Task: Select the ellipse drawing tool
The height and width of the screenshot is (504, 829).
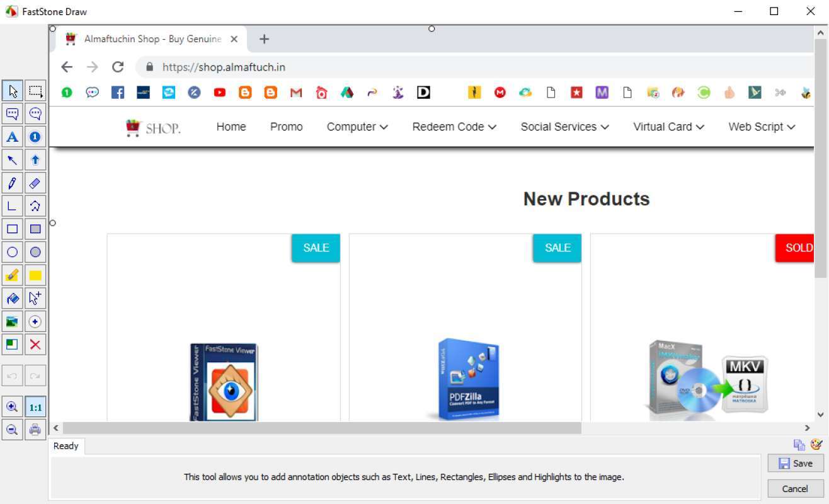Action: click(12, 252)
